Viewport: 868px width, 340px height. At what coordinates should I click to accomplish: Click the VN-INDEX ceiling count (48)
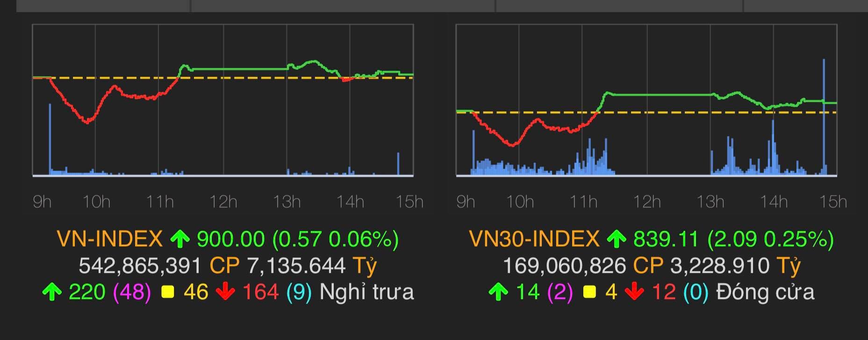pyautogui.click(x=132, y=292)
